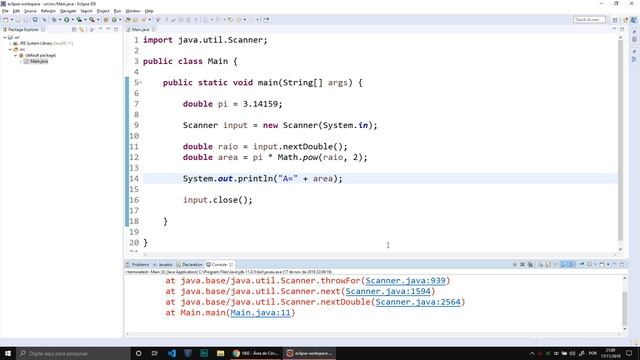Collapse the main method fold on line 5
The height and width of the screenshot is (360, 640).
pyautogui.click(x=141, y=82)
